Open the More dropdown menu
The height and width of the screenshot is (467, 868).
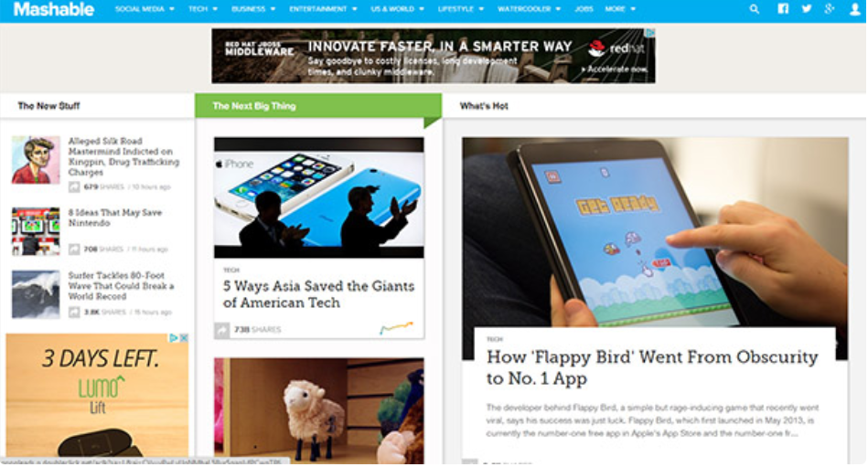620,9
